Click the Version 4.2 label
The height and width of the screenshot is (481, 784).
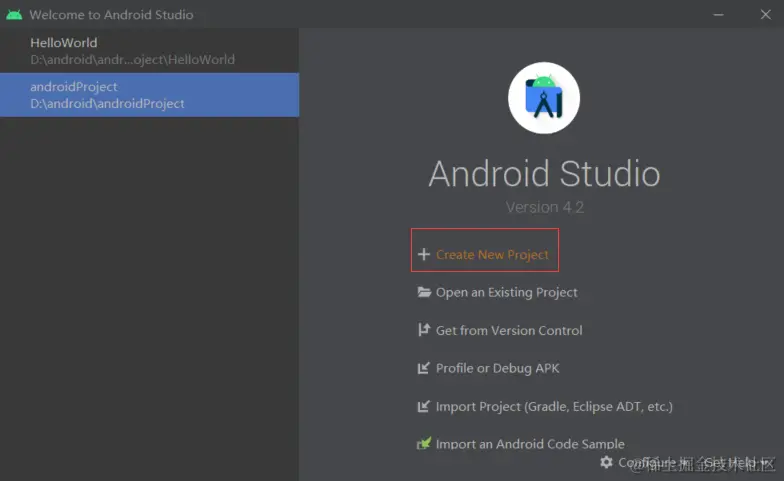(x=544, y=207)
